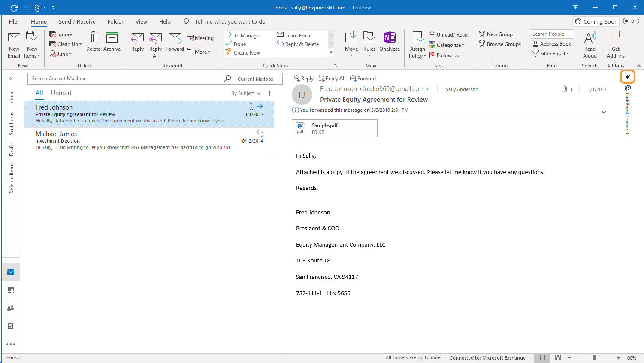Click Browse Groups

(500, 44)
